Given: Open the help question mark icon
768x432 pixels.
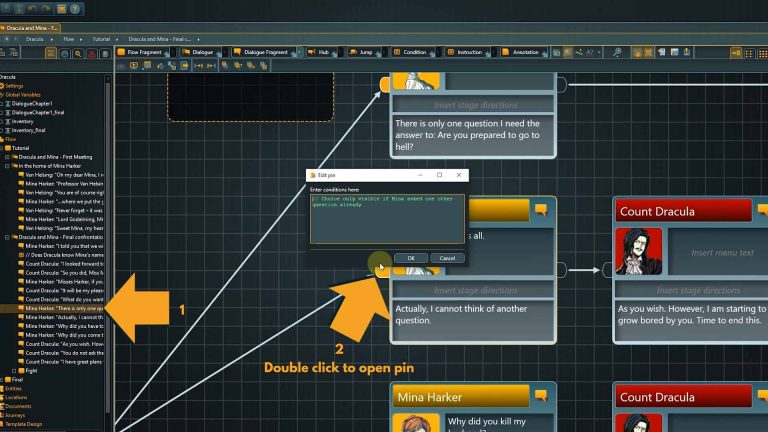Looking at the screenshot, I should coord(75,8).
